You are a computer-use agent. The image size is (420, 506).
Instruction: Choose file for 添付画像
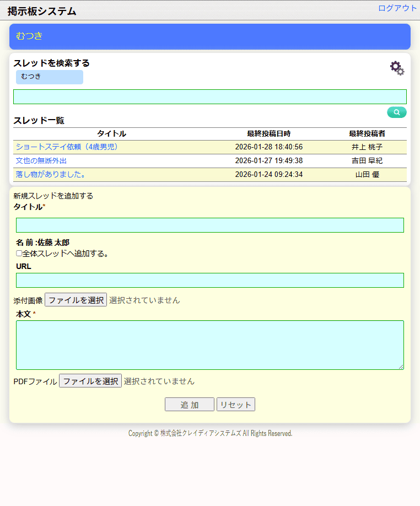tap(76, 300)
